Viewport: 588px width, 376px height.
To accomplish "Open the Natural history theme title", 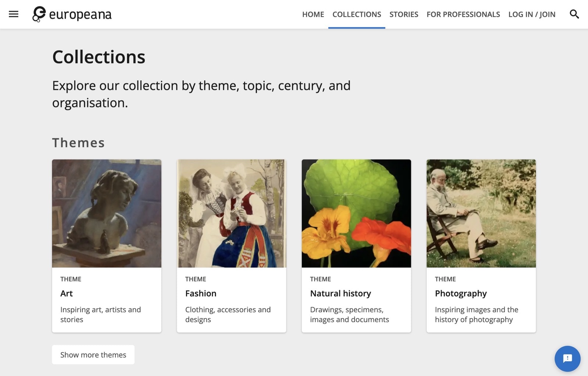I will 340,293.
